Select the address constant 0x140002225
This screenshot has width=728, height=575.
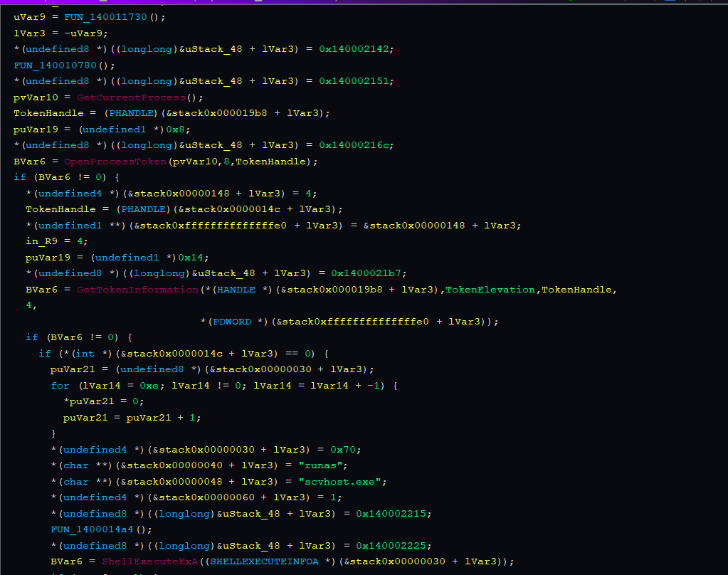393,546
